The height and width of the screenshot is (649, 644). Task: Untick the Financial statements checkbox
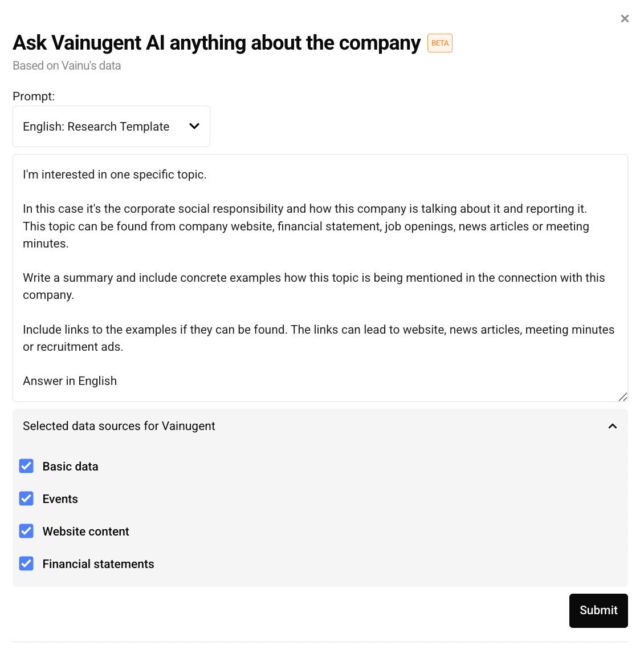click(x=26, y=564)
